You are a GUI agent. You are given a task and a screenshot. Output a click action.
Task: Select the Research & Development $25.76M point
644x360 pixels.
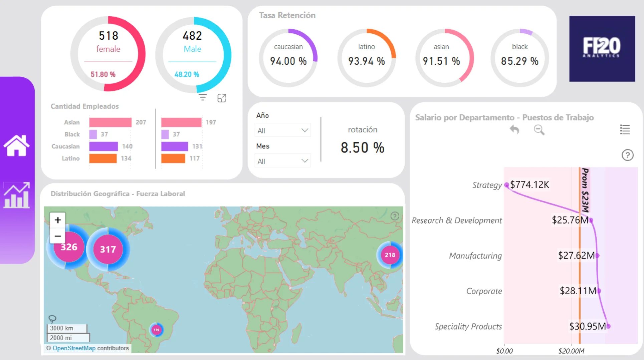(x=591, y=220)
